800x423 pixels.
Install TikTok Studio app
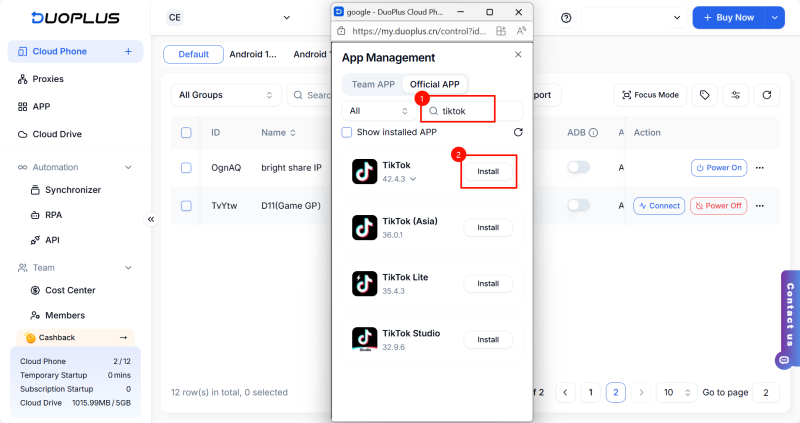pos(488,339)
